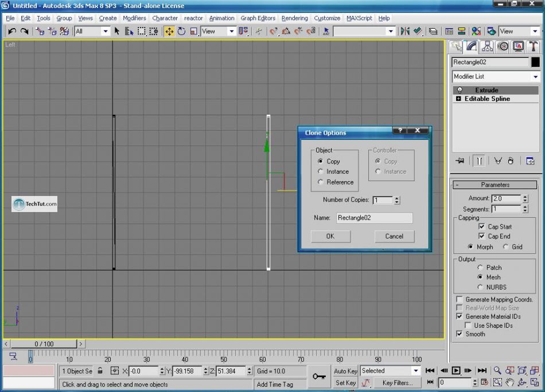Toggle the selection lock padlock icon
Image resolution: width=545 pixels, height=392 pixels.
click(100, 371)
